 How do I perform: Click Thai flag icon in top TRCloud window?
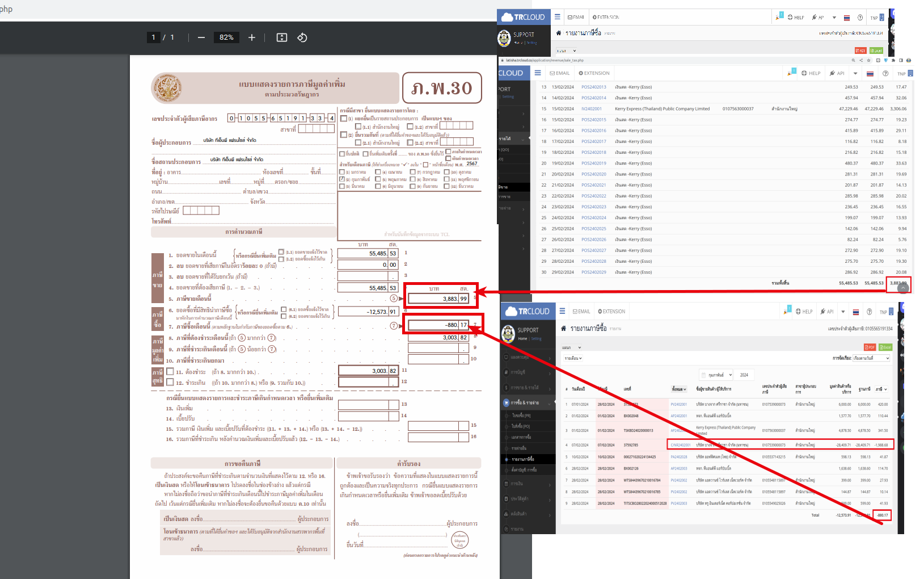point(847,18)
